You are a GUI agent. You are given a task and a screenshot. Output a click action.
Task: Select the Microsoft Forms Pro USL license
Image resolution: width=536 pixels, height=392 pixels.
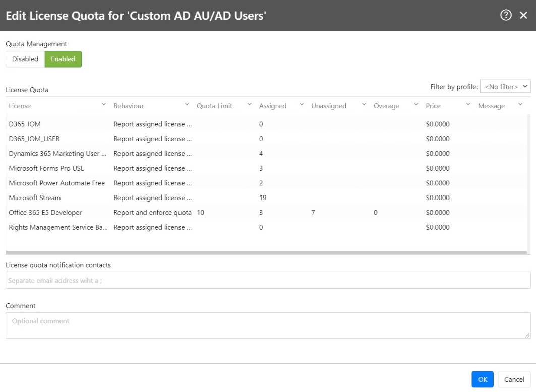pos(46,168)
